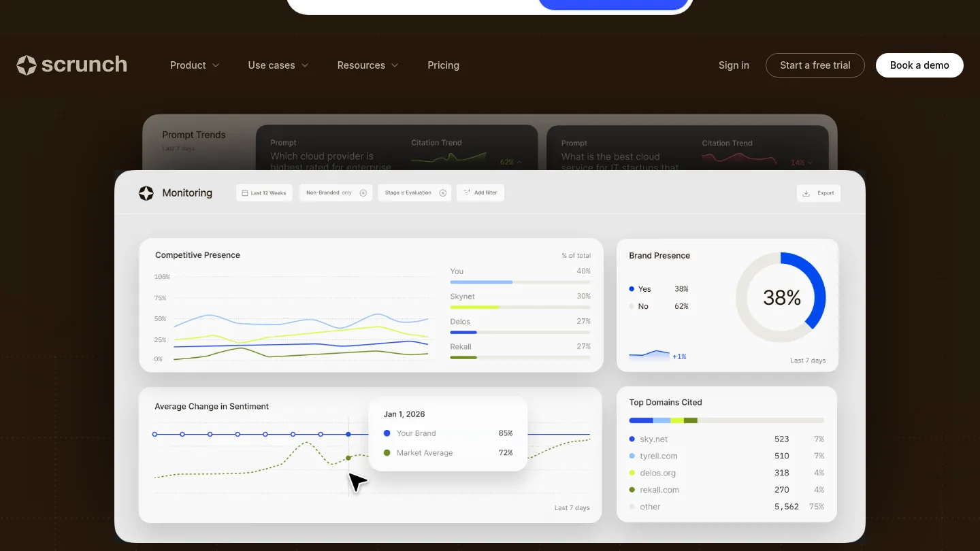Image resolution: width=980 pixels, height=551 pixels.
Task: Remove the Non-Branded only filter
Action: [363, 193]
